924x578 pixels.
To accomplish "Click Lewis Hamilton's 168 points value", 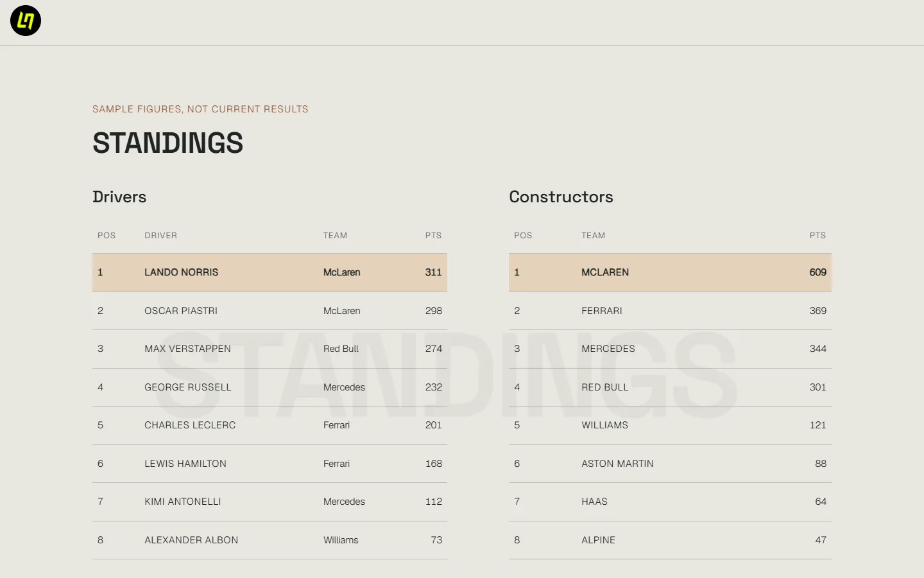I will pos(434,464).
